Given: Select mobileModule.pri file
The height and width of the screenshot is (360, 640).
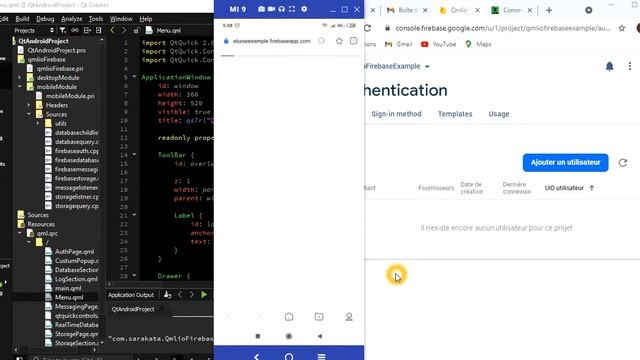Looking at the screenshot, I should click(70, 96).
